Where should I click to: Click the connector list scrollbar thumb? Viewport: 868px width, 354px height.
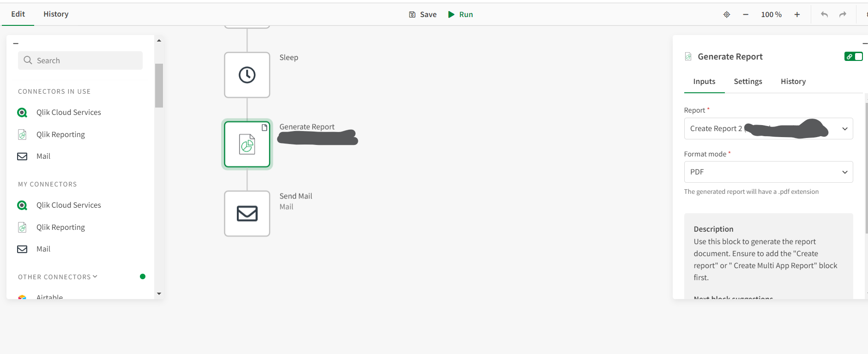(159, 85)
